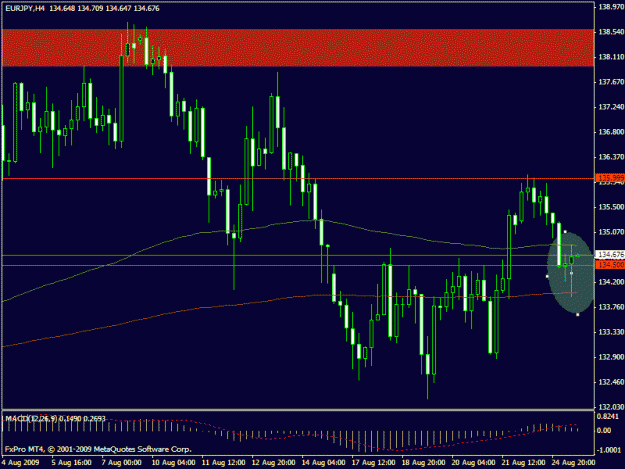The height and width of the screenshot is (469, 625).
Task: Click the 137.670 price axis value
Action: click(x=611, y=82)
